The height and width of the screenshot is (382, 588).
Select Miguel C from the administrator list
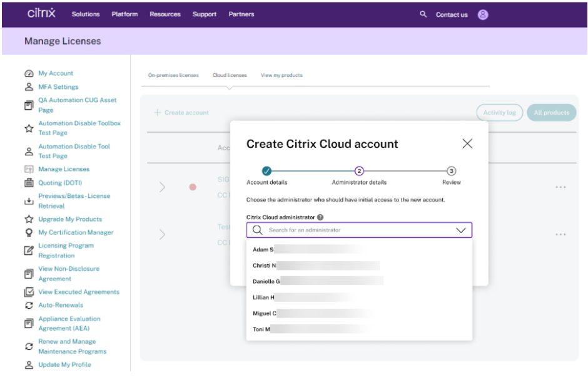(265, 313)
